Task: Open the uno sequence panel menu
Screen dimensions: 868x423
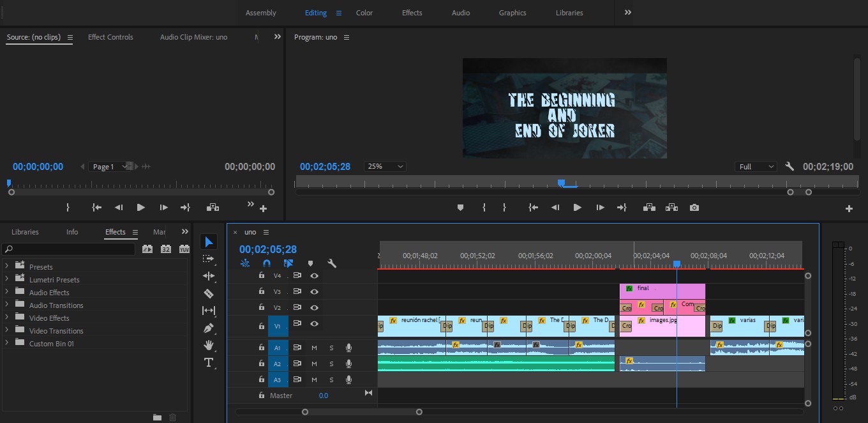Action: 266,232
